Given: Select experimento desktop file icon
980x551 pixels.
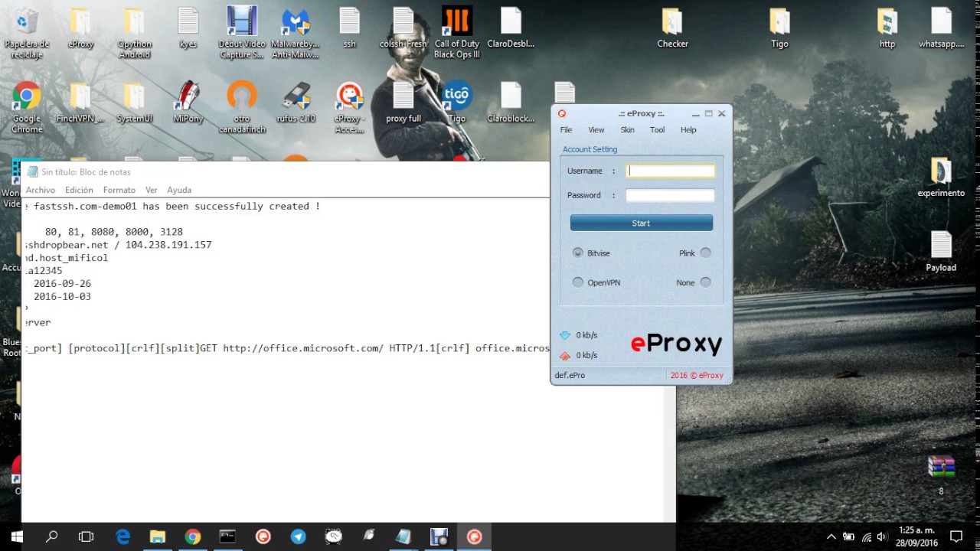Looking at the screenshot, I should click(x=941, y=178).
